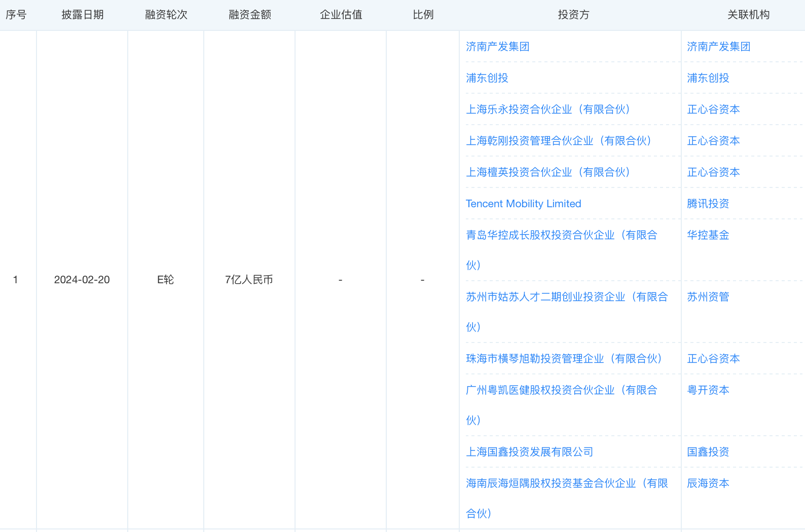Viewport: 805px width, 532px height.
Task: Click the 投资方 column header
Action: 573,15
